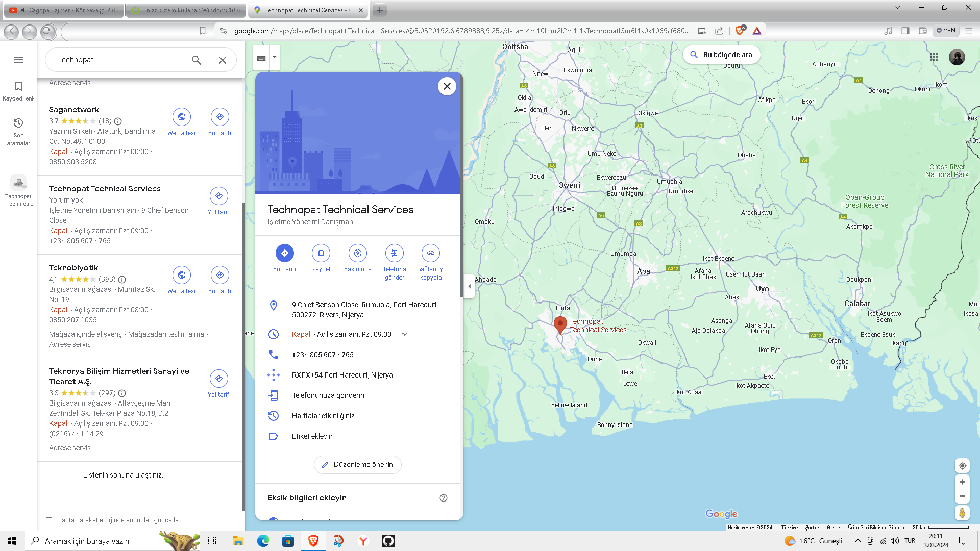Click Bağlantıyı kopyala link icon
This screenshot has height=551, width=980.
tap(430, 253)
